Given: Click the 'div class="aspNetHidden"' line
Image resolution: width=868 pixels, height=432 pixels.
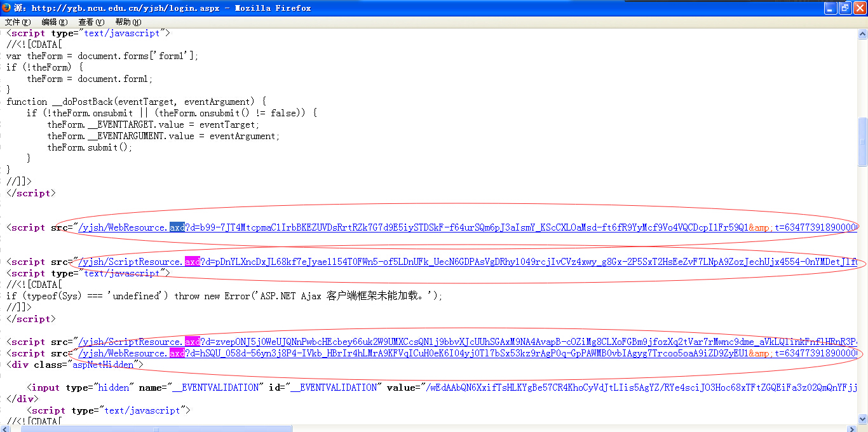Looking at the screenshot, I should point(75,365).
